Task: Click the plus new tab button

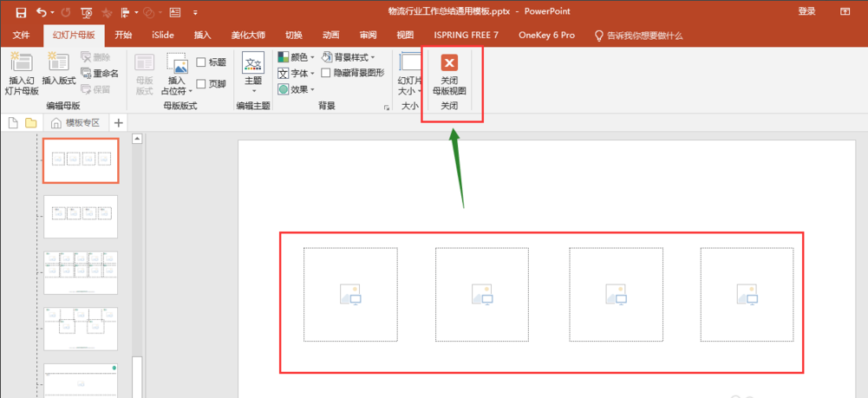Action: [x=119, y=122]
